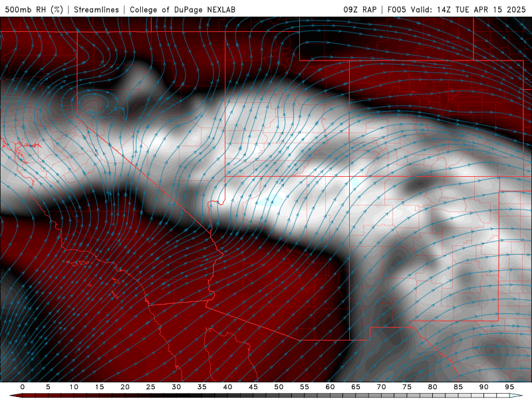
Task: Select the '95' colorbar scale label
Action: pos(509,387)
